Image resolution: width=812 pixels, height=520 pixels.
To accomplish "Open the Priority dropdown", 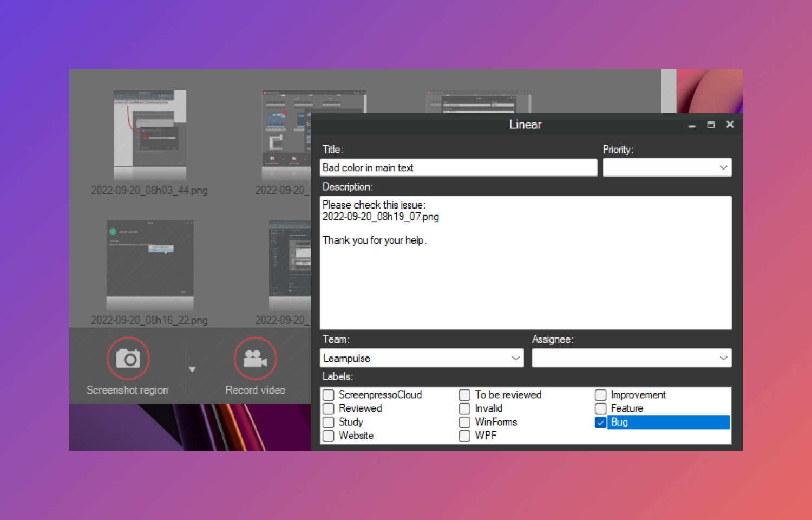I will click(x=667, y=167).
